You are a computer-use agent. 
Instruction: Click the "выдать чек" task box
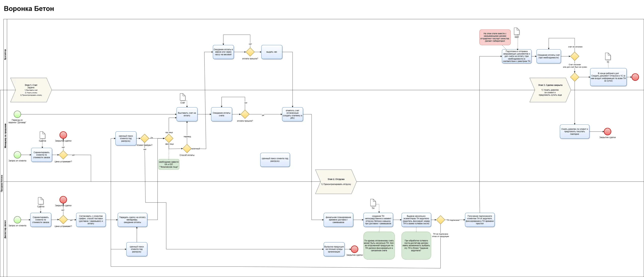click(272, 52)
